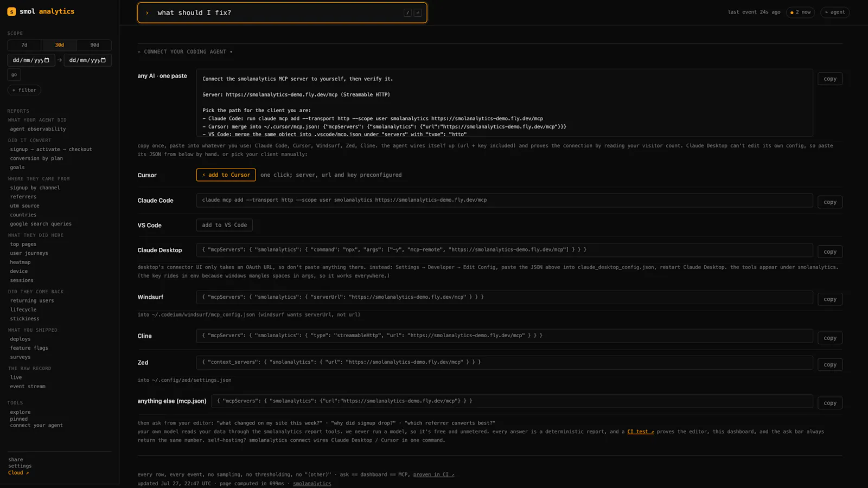Click share in sidebar footer
868x488 pixels.
[x=16, y=459]
